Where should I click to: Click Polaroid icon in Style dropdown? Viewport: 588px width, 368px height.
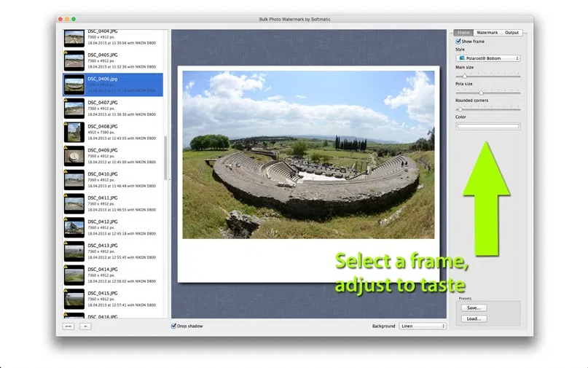(x=460, y=58)
